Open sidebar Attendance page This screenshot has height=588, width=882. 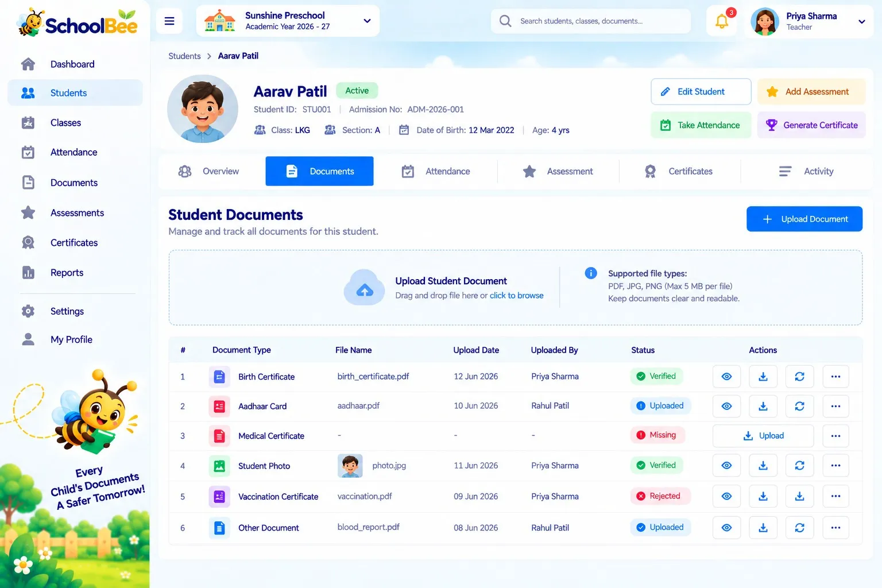point(75,152)
